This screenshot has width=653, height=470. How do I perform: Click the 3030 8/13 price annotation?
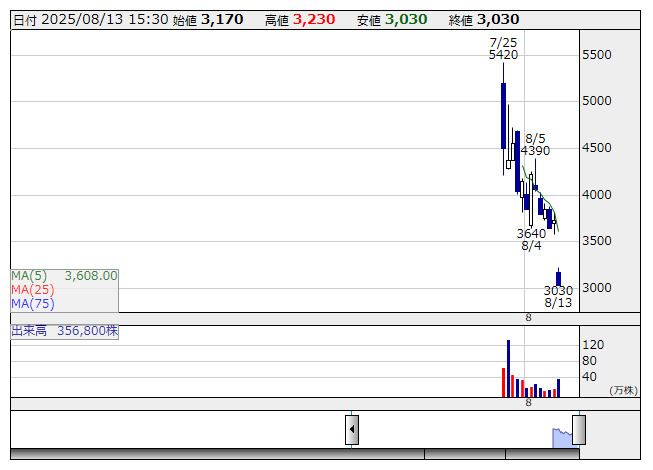coord(558,296)
